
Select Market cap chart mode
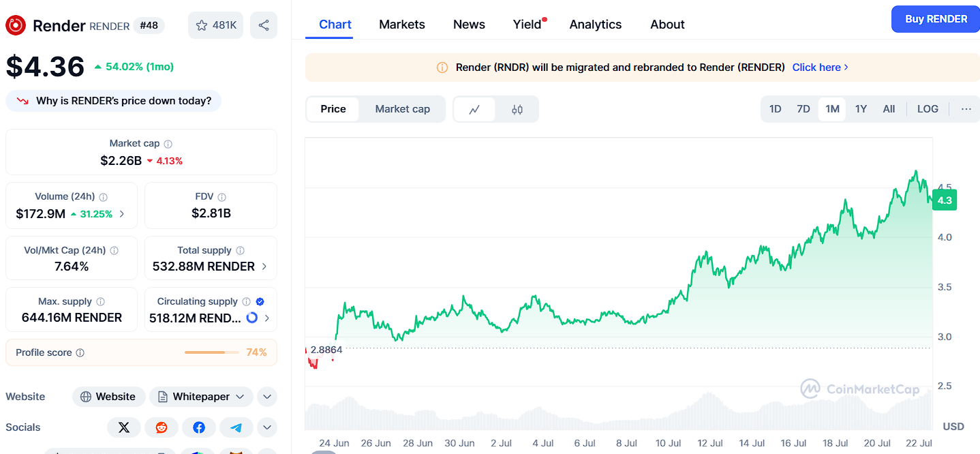pyautogui.click(x=402, y=109)
